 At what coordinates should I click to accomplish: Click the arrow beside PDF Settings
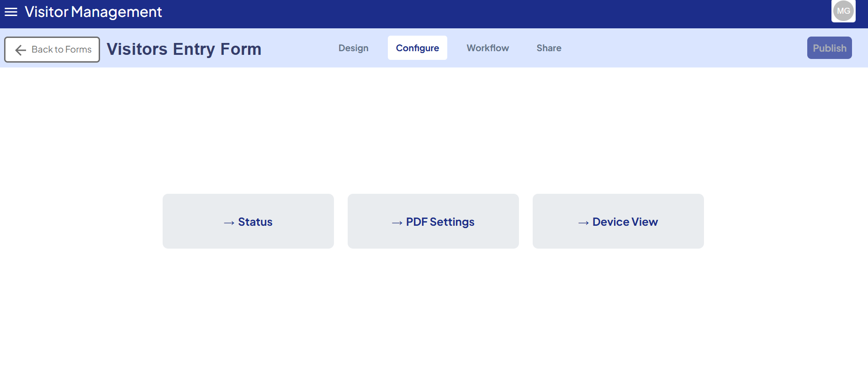(397, 223)
